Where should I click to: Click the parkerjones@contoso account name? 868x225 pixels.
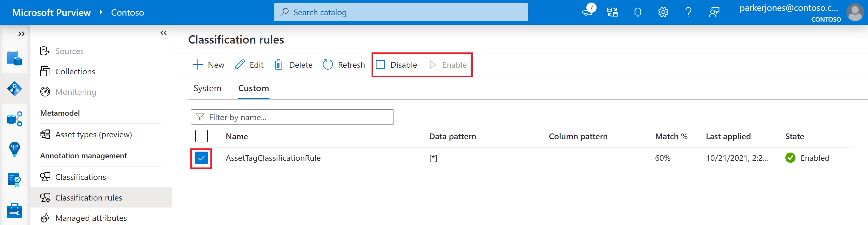pyautogui.click(x=789, y=8)
